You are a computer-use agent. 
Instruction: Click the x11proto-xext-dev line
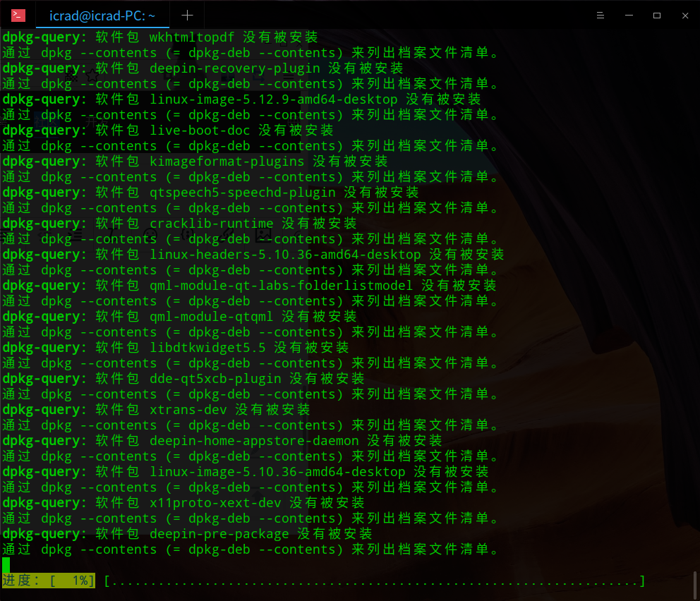(183, 502)
